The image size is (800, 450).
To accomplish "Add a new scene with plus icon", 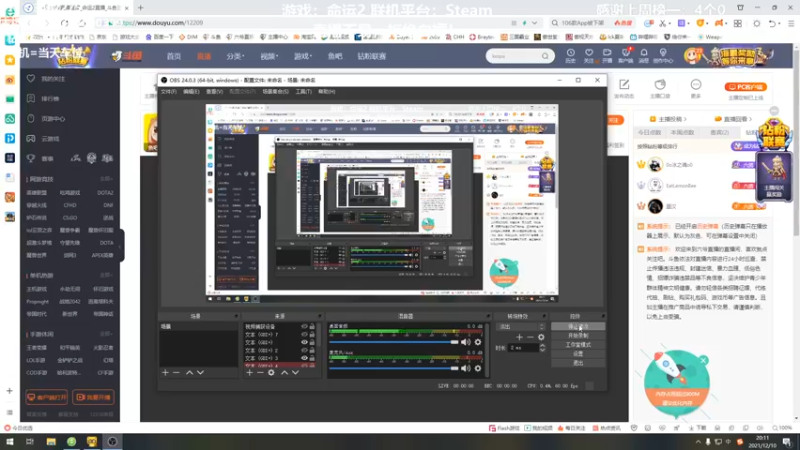I will tap(165, 373).
